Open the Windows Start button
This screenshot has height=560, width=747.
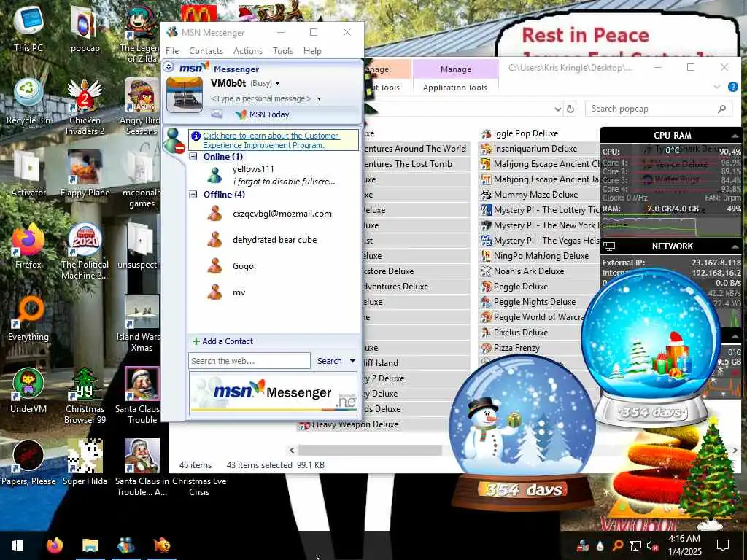pos(18,545)
